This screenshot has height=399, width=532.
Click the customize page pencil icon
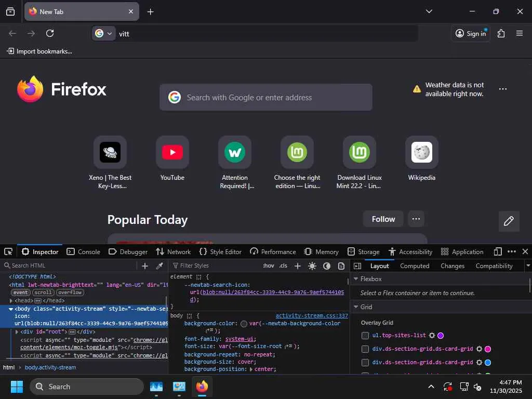pyautogui.click(x=509, y=221)
